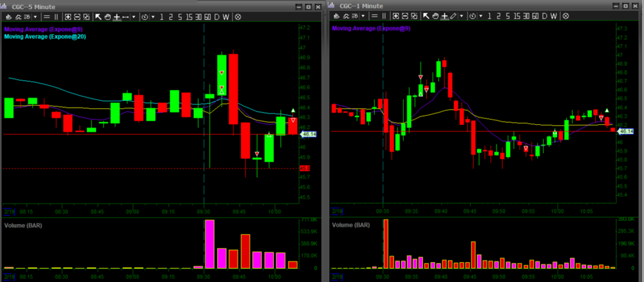Click the 46.14 price marker on 1 Minute chart
This screenshot has width=644, height=282.
coord(625,132)
